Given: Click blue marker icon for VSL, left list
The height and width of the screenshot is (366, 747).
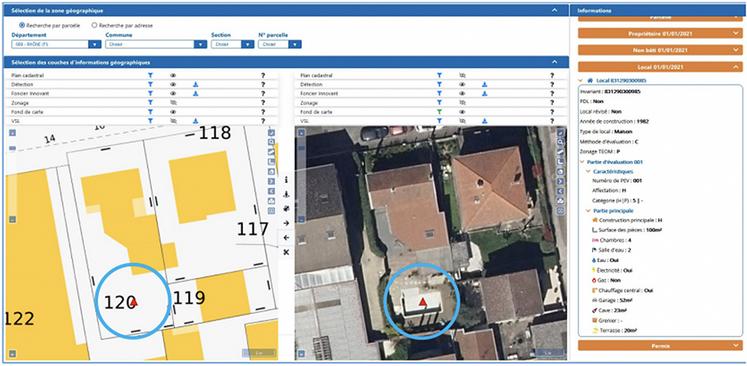Looking at the screenshot, I should (x=196, y=121).
